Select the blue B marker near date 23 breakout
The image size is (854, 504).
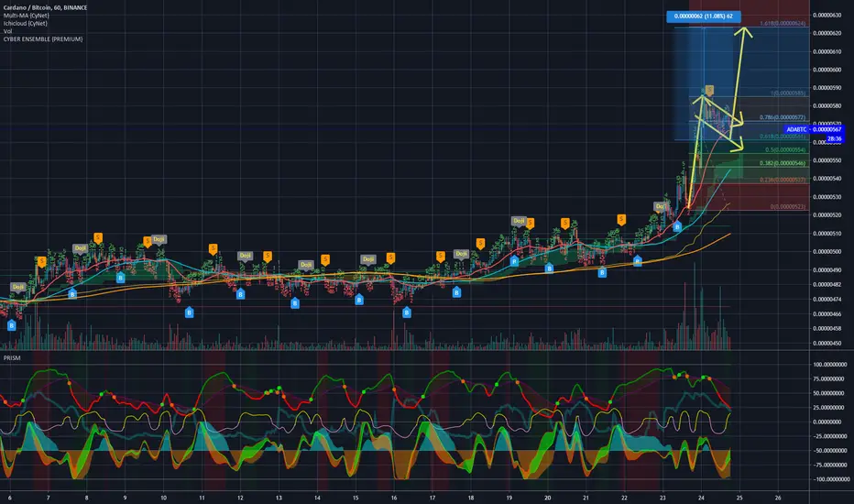(x=677, y=226)
